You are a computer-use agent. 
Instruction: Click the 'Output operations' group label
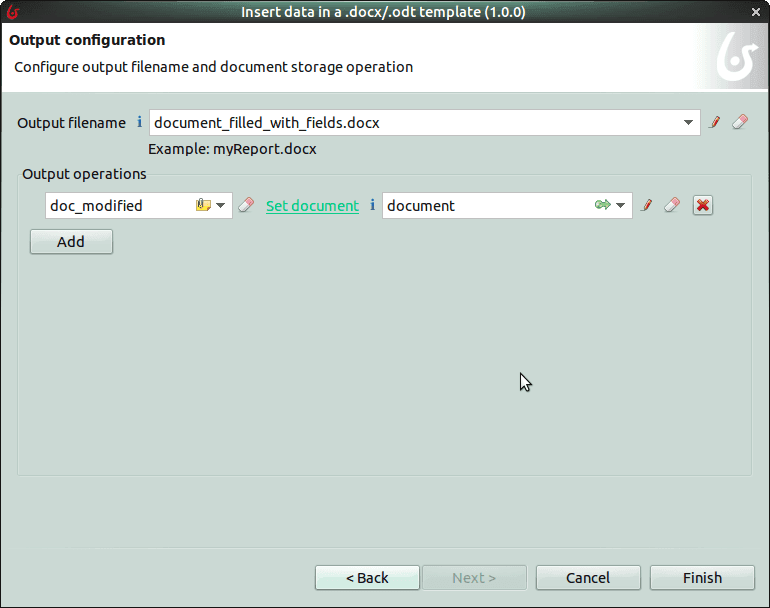pyautogui.click(x=84, y=174)
